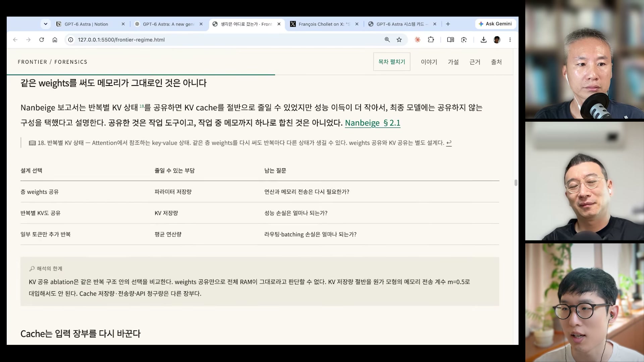Select 라우팅·batching 손실은 얼마나 되는가? cell
The width and height of the screenshot is (644, 362).
point(310,234)
